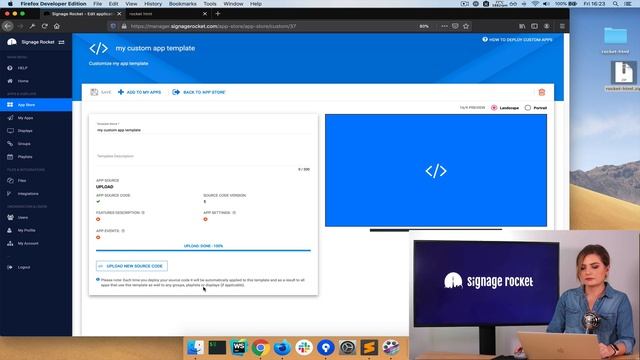640x360 pixels.
Task: Open Displays in the sidebar
Action: [24, 131]
